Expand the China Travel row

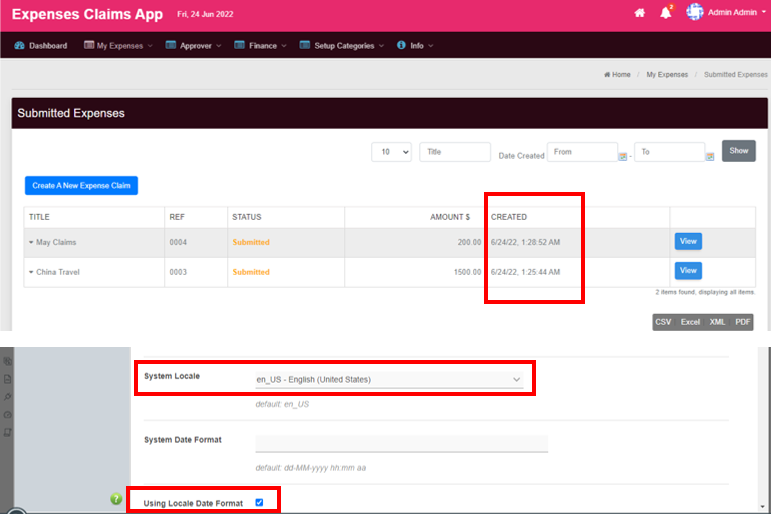(31, 272)
